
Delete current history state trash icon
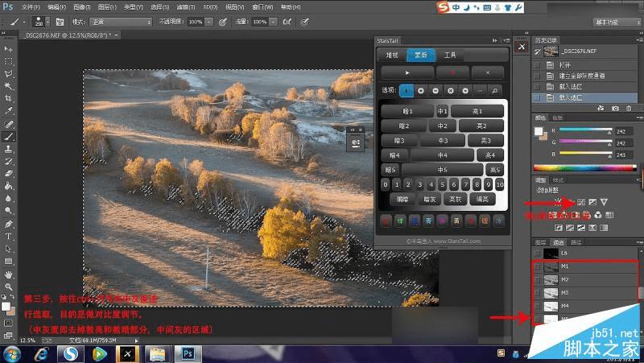pyautogui.click(x=629, y=109)
